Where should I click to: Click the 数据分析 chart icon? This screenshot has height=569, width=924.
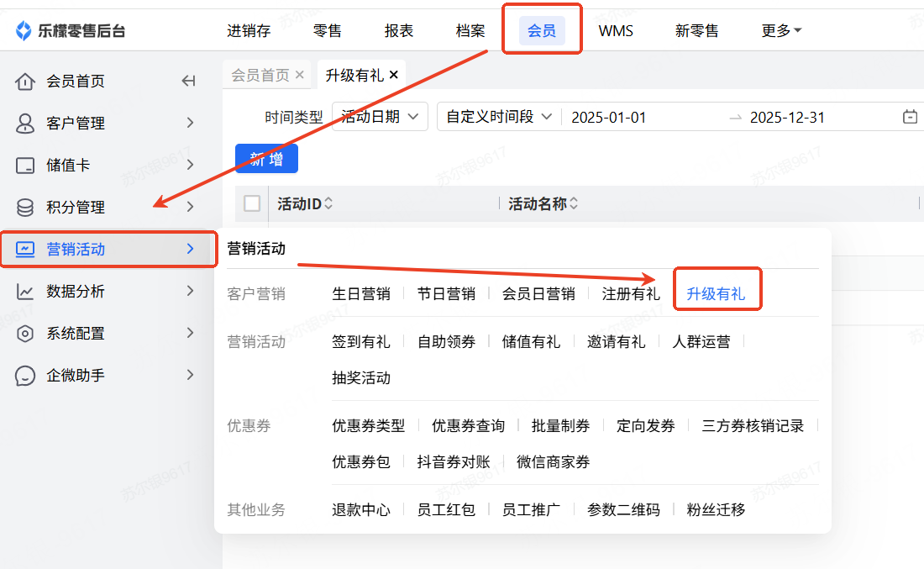click(24, 292)
